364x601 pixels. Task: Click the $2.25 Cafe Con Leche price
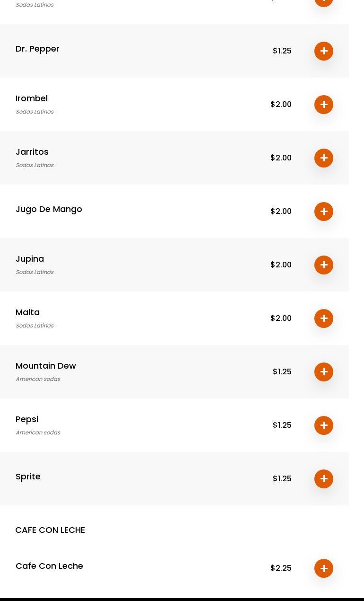pyautogui.click(x=281, y=568)
